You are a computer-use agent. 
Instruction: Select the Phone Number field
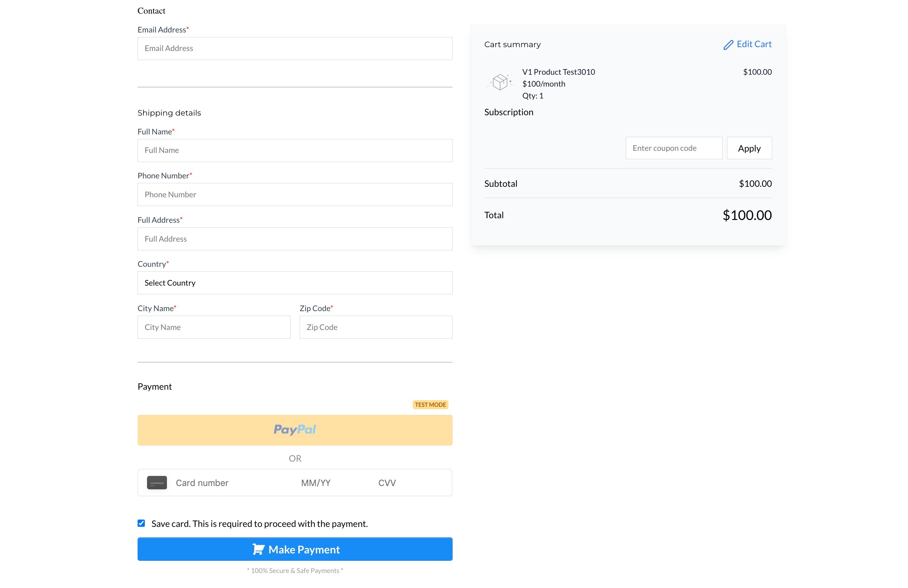pyautogui.click(x=294, y=194)
